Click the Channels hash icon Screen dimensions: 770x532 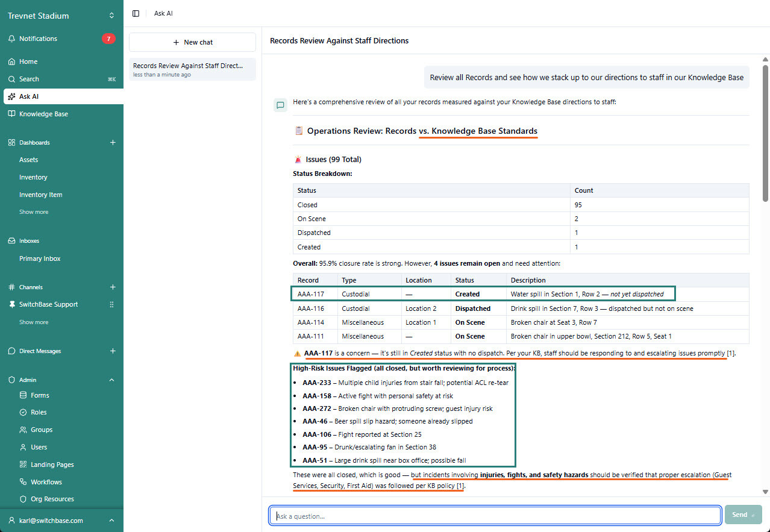click(11, 287)
